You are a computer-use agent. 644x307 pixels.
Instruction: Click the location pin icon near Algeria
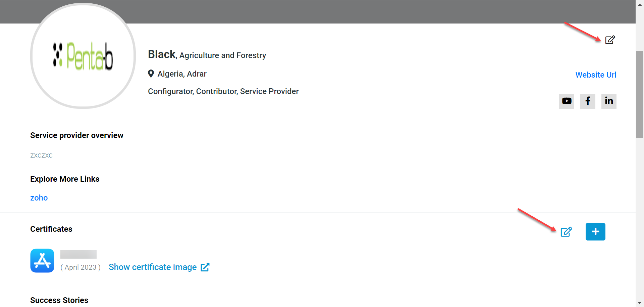pyautogui.click(x=151, y=74)
